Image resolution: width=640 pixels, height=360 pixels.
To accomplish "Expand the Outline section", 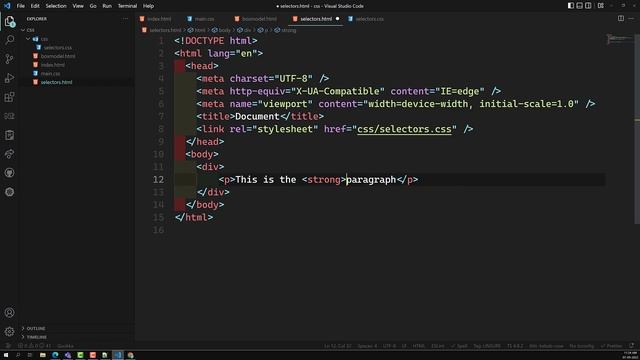I will pos(78,328).
